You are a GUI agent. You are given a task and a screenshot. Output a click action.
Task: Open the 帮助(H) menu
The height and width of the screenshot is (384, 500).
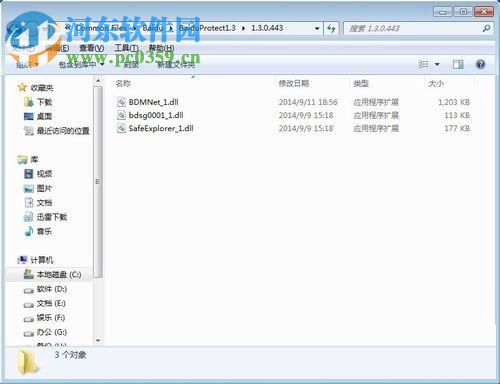coord(161,48)
